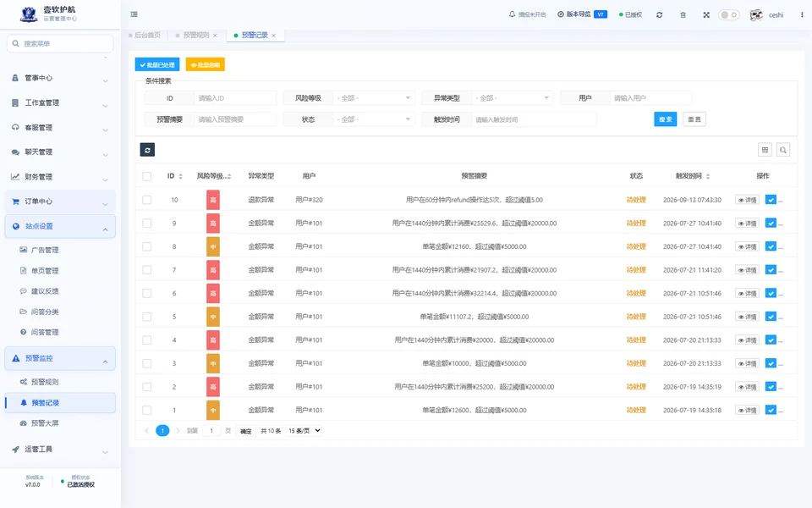Viewport: 812px width, 508px height.
Task: Mark record 9 as processed with blue check
Action: pyautogui.click(x=771, y=223)
